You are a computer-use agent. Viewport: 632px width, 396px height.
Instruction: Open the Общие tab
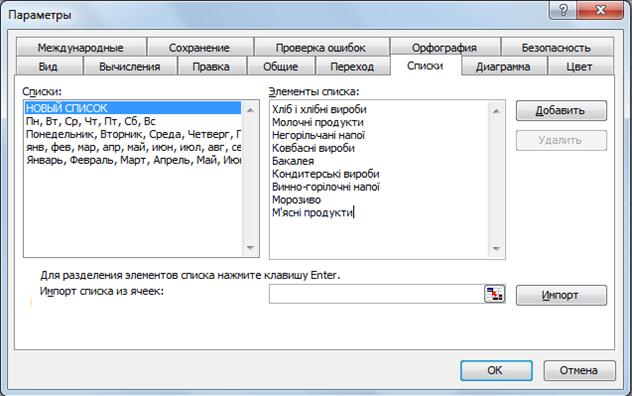coord(281,67)
